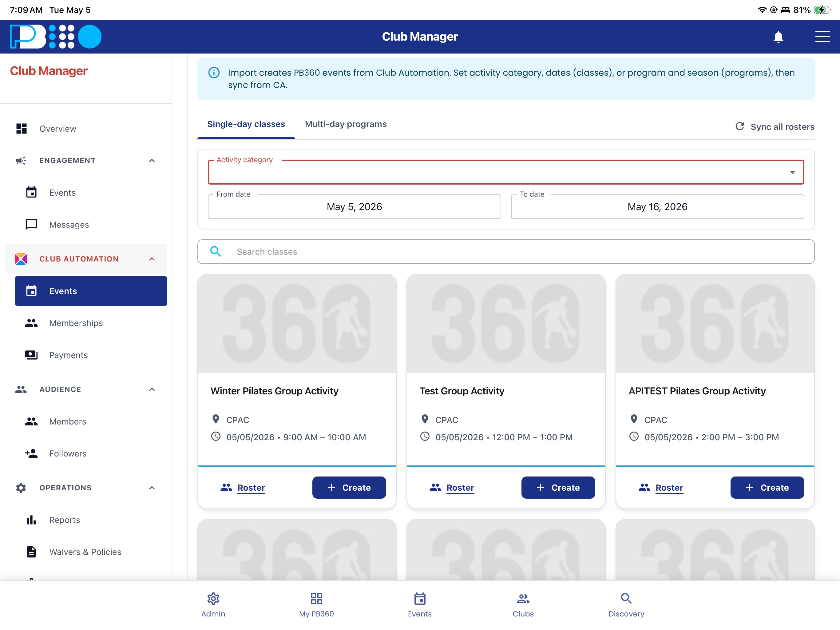Open the From date picker
This screenshot has width=840, height=630.
pyautogui.click(x=354, y=207)
